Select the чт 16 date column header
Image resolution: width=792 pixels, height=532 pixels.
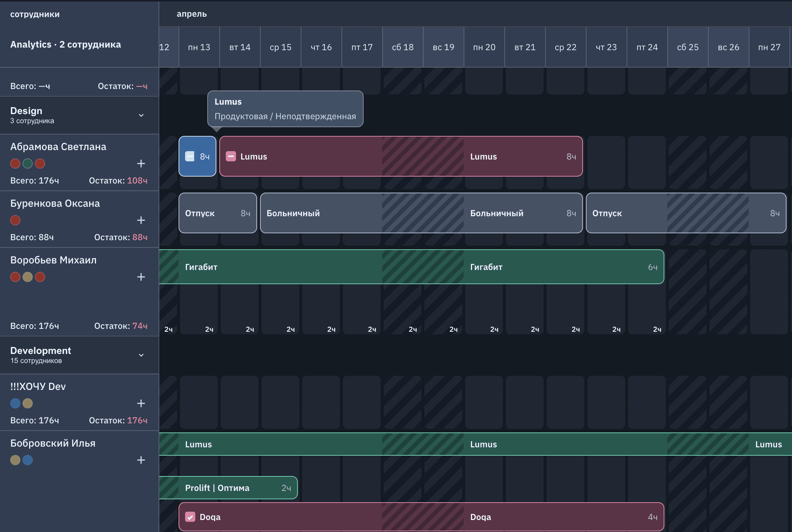pyautogui.click(x=321, y=47)
